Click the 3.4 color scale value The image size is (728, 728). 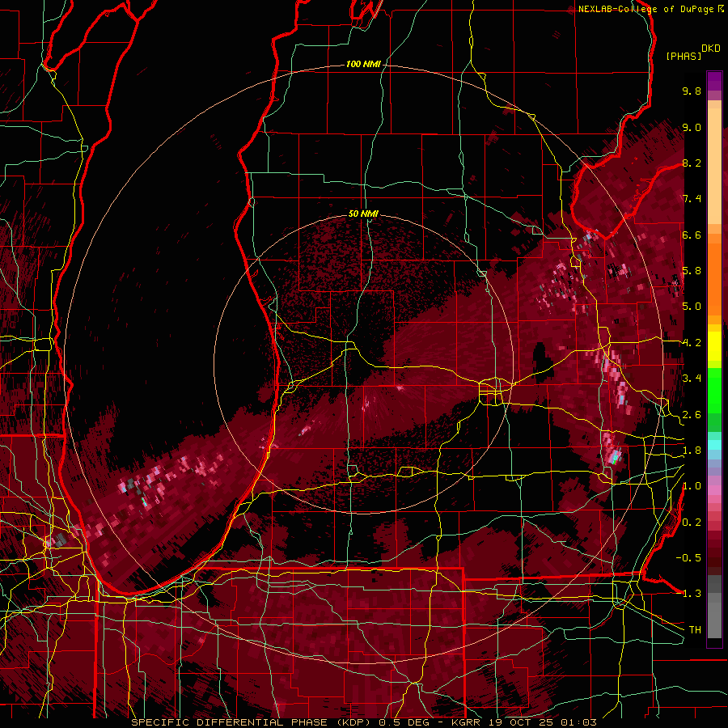692,379
